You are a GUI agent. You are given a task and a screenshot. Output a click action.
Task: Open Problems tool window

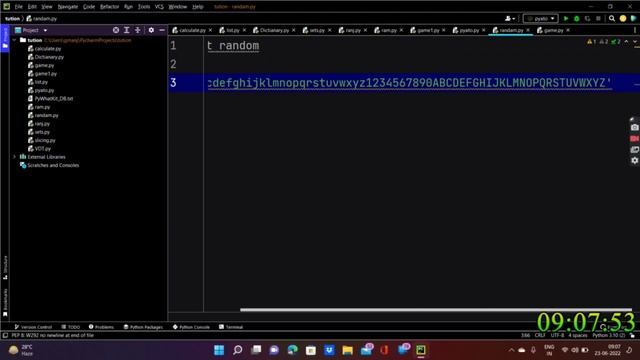(x=101, y=327)
